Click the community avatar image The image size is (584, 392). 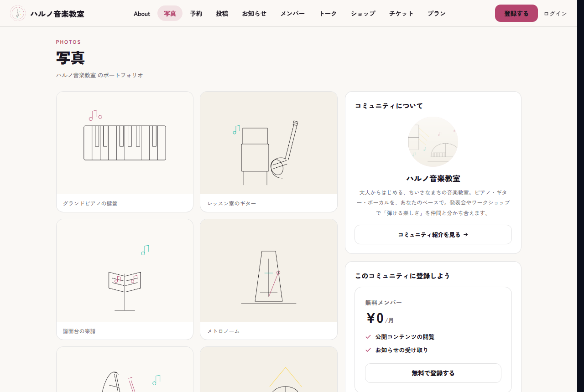click(433, 142)
